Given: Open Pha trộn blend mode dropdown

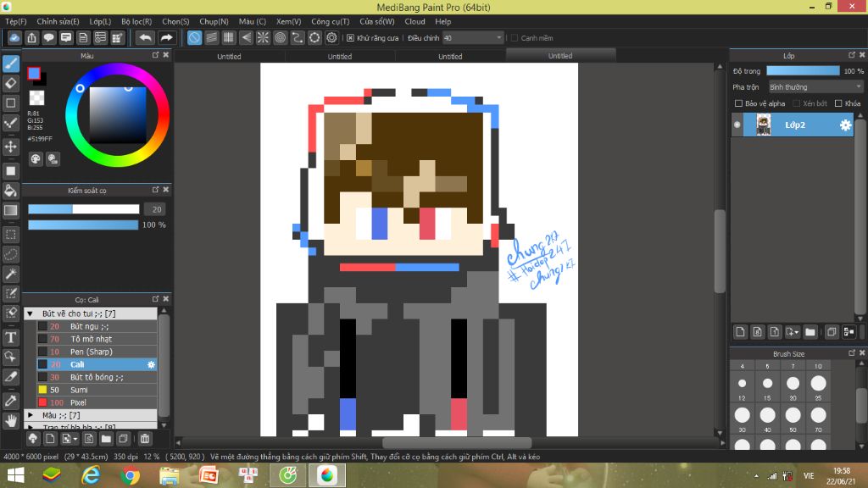Looking at the screenshot, I should (x=815, y=87).
